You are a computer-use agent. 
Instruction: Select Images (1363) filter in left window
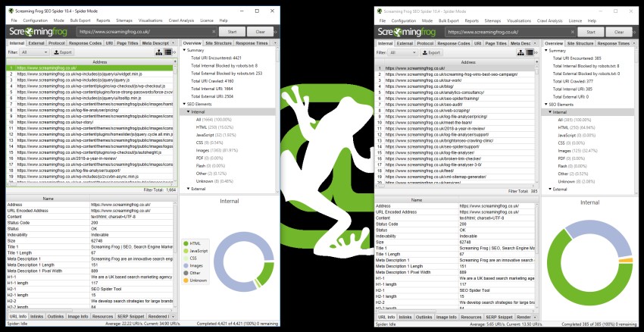pos(217,150)
